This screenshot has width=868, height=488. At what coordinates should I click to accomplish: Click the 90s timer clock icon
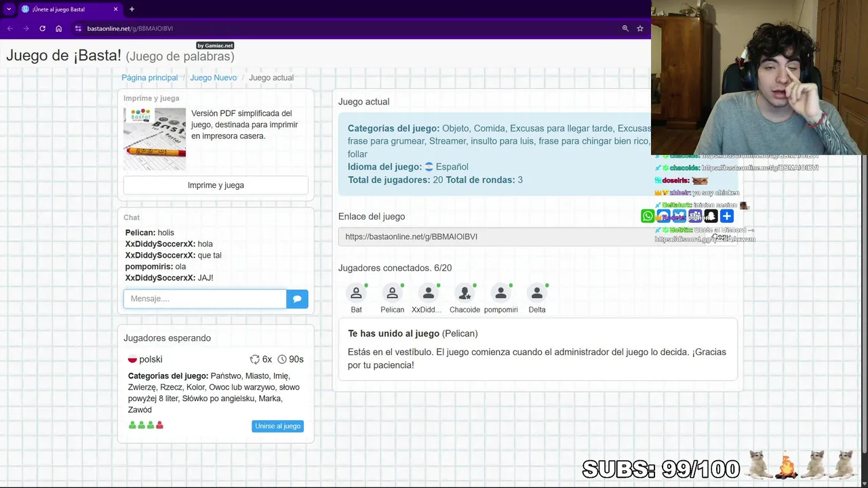(282, 359)
